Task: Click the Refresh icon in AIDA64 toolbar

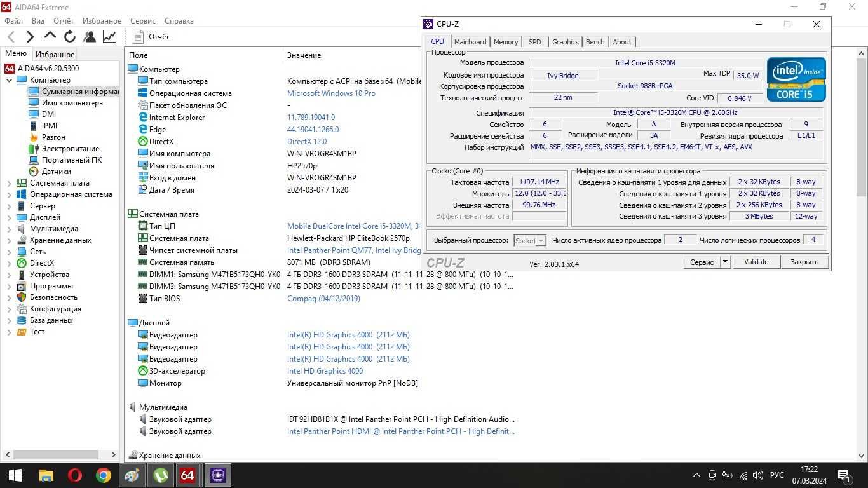Action: [x=70, y=37]
